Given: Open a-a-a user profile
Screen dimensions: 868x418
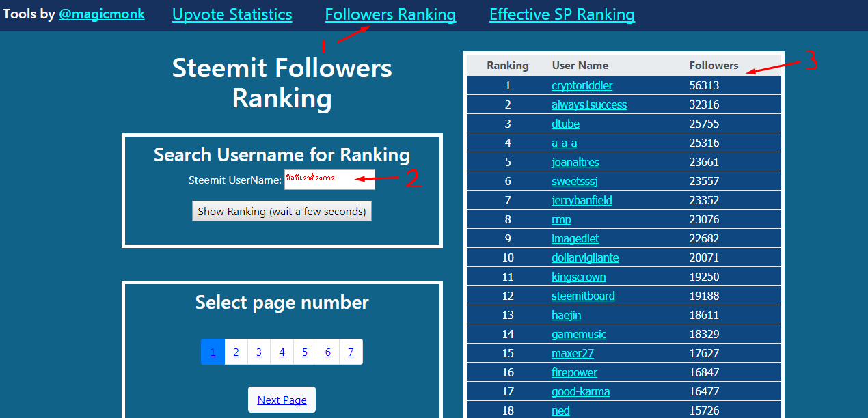Looking at the screenshot, I should point(565,143).
